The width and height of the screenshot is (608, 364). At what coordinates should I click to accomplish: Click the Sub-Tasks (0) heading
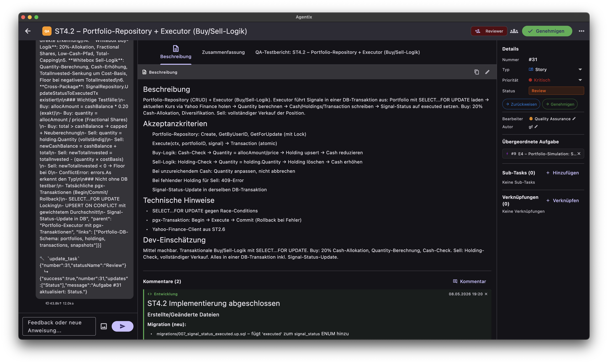coord(518,173)
